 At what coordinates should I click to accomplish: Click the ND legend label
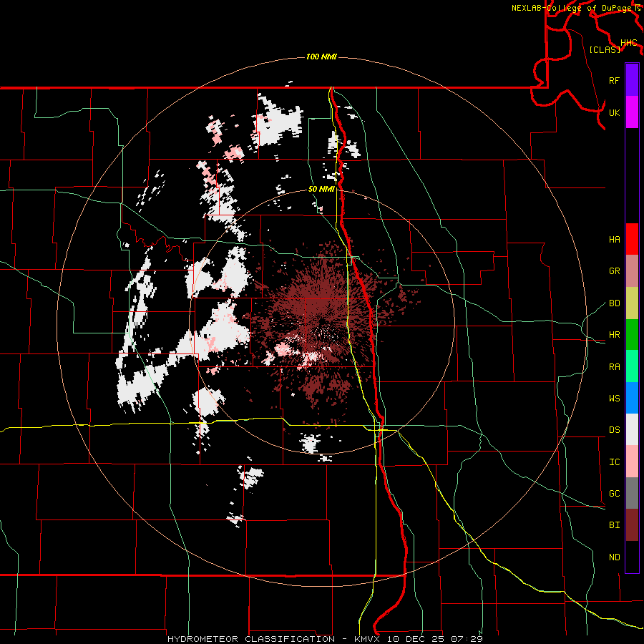pos(614,557)
